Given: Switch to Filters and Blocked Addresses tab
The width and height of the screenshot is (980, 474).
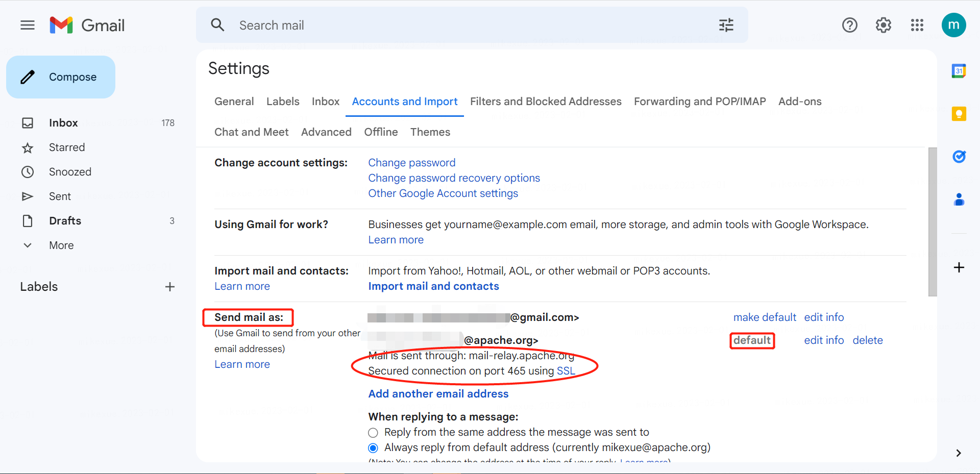Looking at the screenshot, I should click(545, 102).
